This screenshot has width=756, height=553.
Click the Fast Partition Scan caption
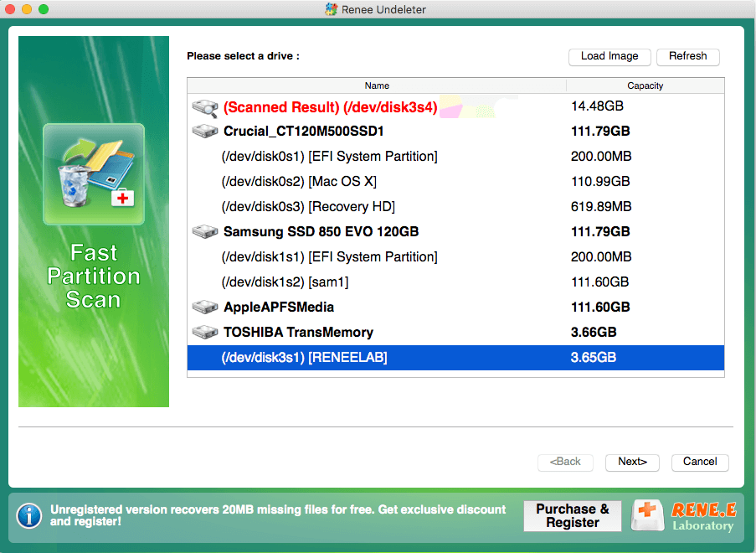point(94,276)
